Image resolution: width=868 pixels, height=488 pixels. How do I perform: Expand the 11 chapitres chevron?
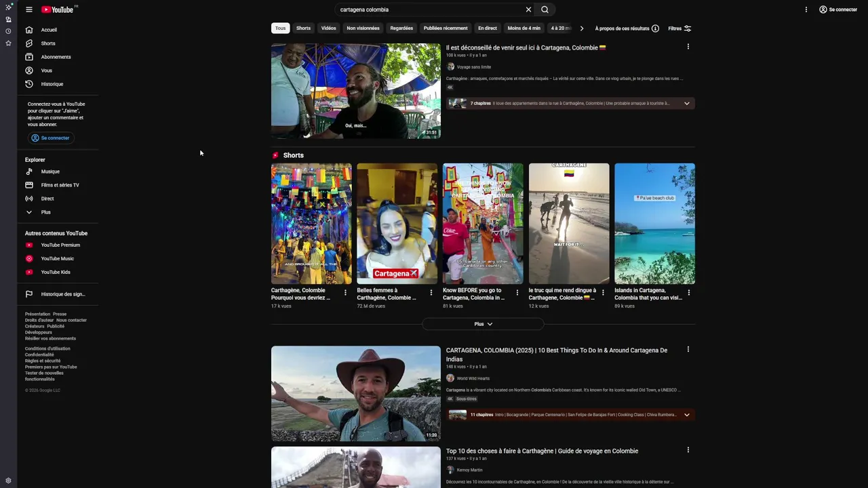[x=686, y=415]
